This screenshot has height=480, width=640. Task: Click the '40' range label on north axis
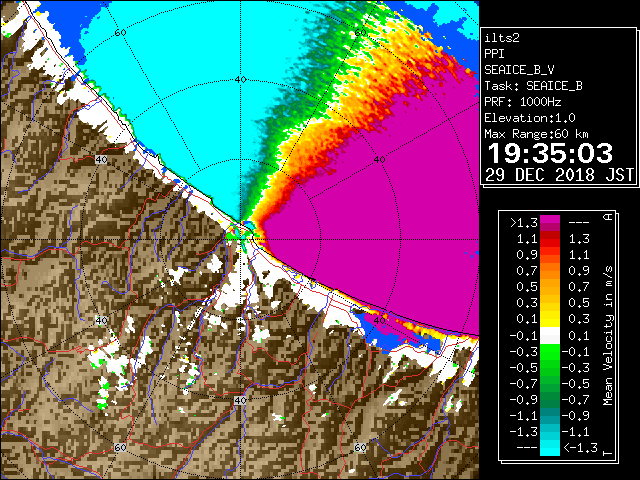point(240,80)
